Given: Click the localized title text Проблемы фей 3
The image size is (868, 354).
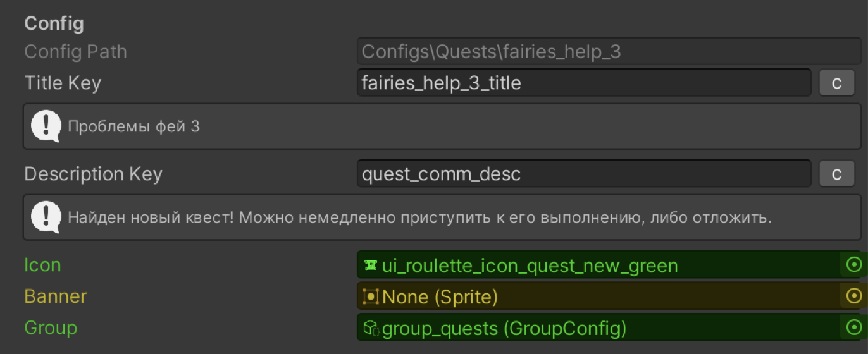Looking at the screenshot, I should 133,126.
